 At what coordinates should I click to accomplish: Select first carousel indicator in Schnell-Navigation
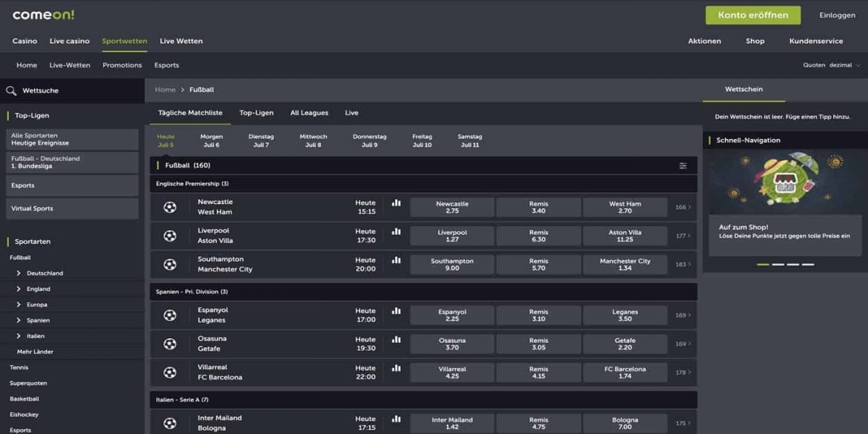(763, 265)
